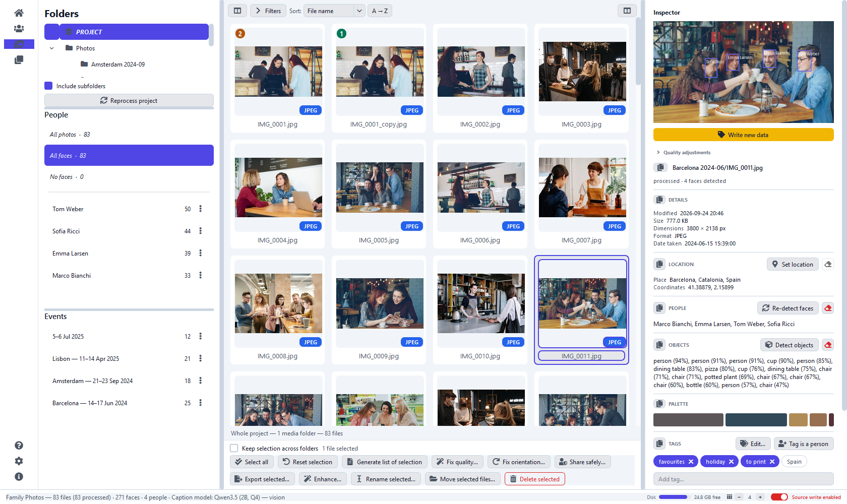Check Keep selection across folders
The image size is (847, 504).
(x=234, y=449)
